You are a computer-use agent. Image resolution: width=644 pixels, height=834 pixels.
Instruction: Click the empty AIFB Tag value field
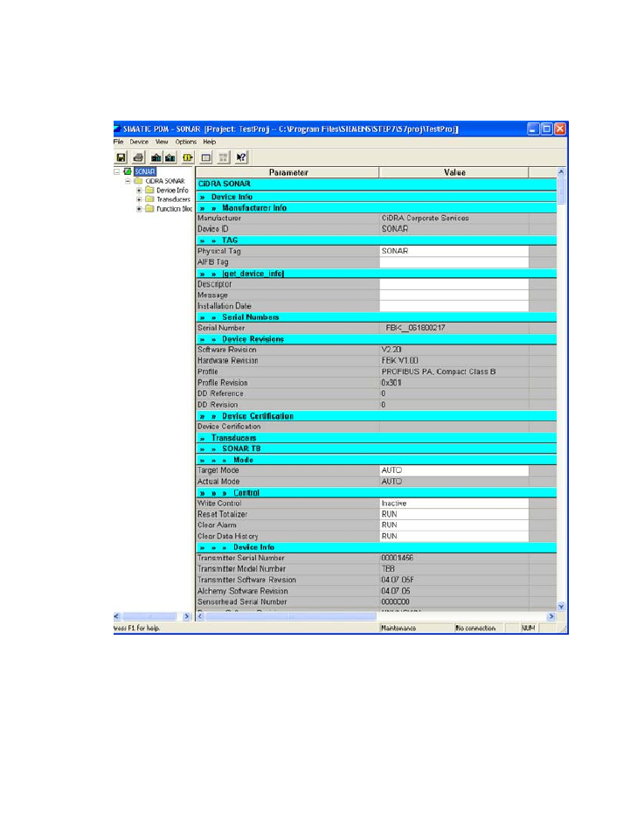click(x=454, y=262)
